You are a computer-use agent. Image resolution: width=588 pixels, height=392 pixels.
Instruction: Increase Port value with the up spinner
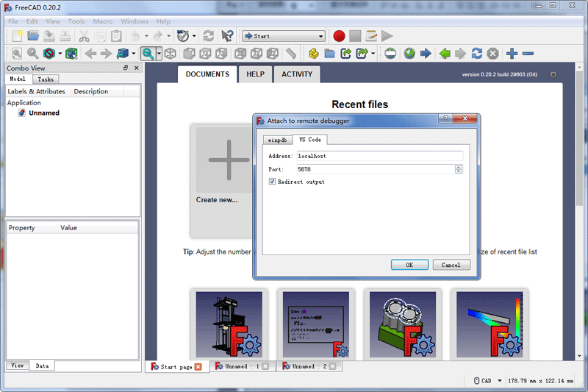pos(459,167)
